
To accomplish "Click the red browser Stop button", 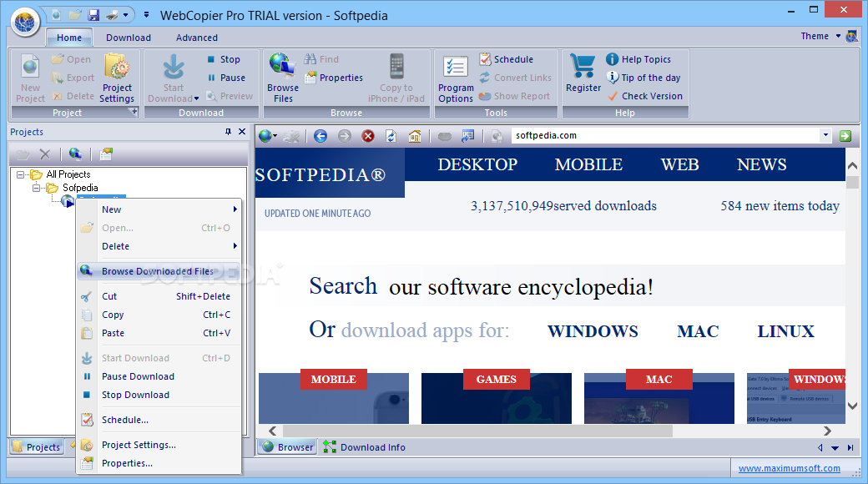I will (x=367, y=136).
